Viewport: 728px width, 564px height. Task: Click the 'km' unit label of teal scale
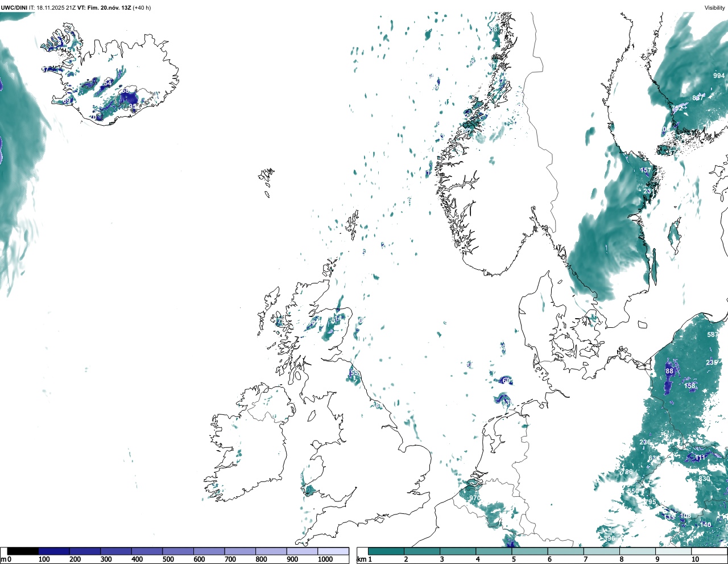pos(361,559)
